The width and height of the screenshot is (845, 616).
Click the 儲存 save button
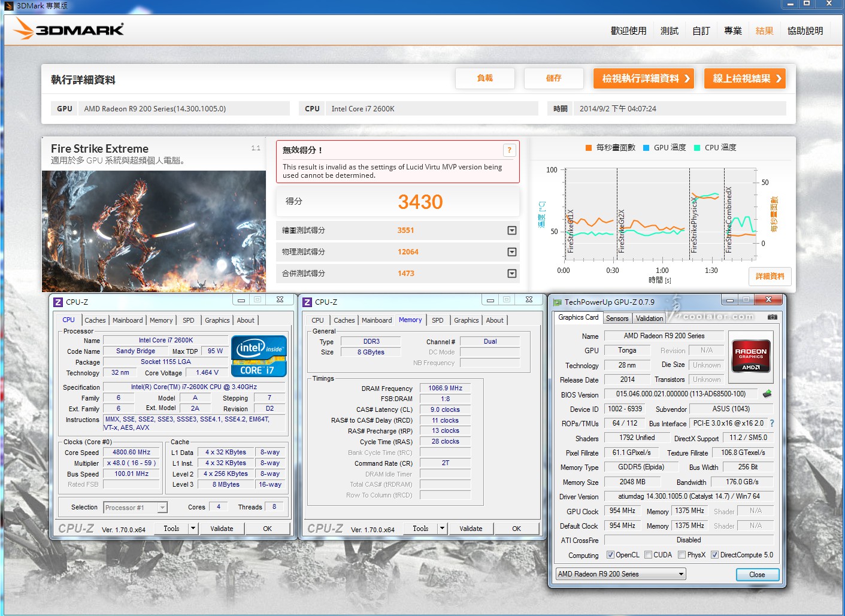coord(554,78)
